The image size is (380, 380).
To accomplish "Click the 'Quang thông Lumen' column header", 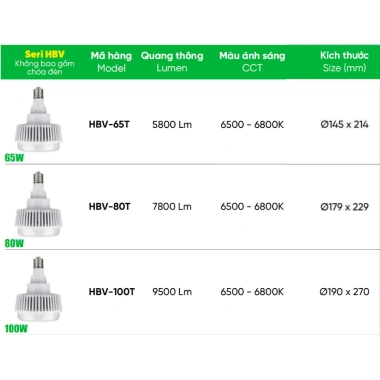I will [x=172, y=62].
